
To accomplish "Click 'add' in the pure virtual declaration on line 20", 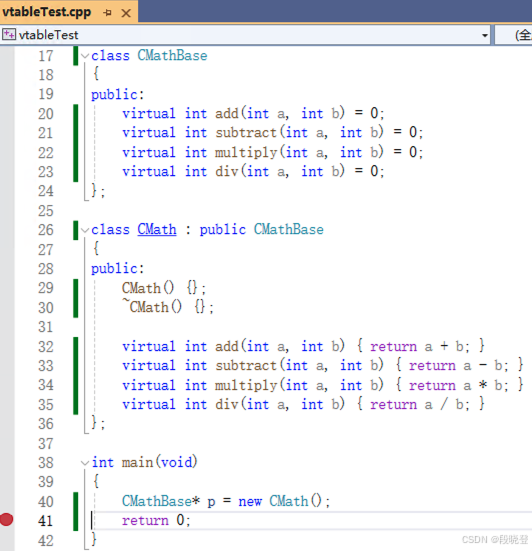I will (x=227, y=114).
